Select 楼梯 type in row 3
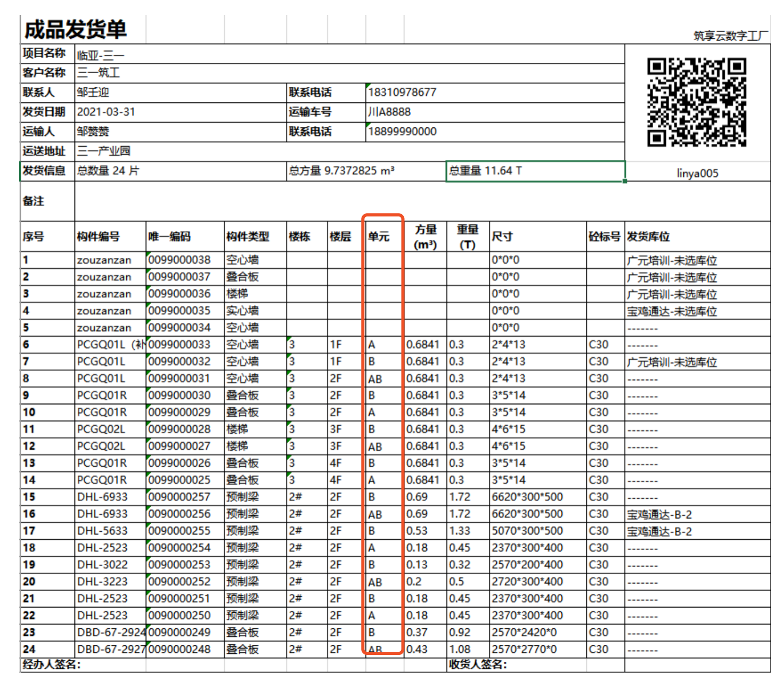Viewport: 784px width, 680px height. point(237,294)
